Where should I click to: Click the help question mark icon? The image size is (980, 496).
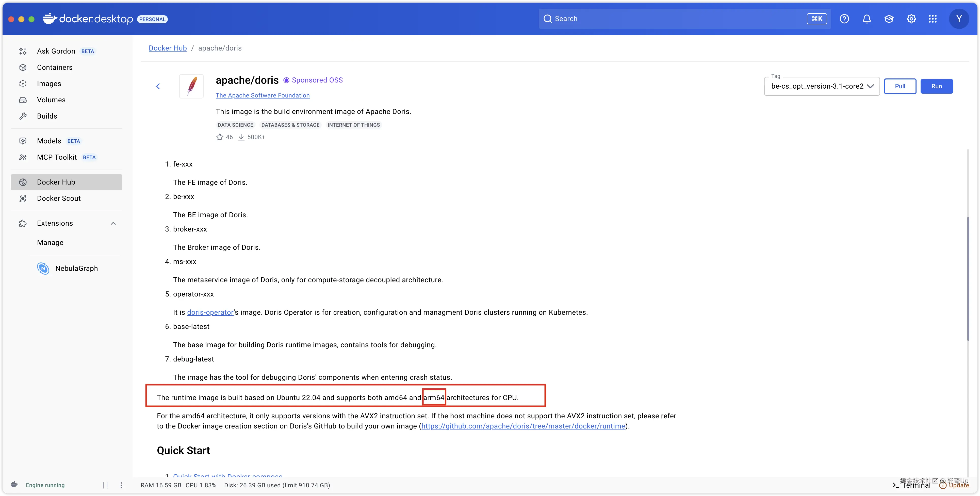844,19
